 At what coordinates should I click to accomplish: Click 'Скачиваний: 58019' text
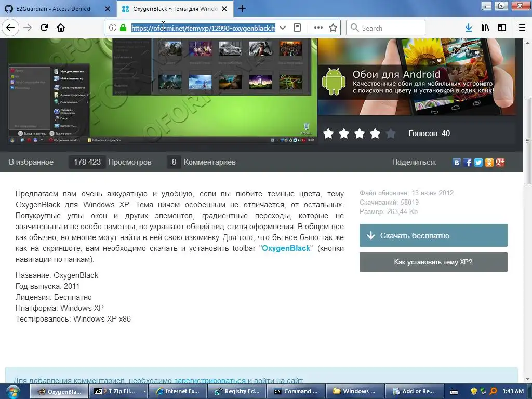pos(389,202)
